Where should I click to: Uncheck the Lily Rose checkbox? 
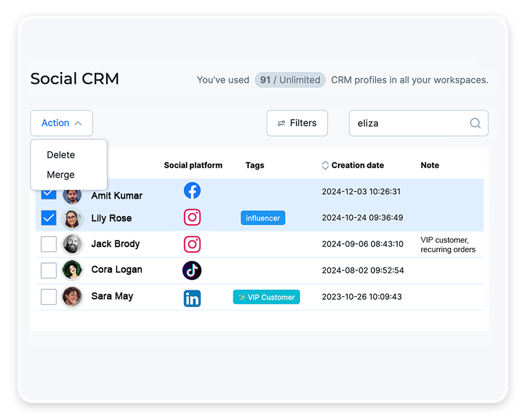tap(49, 218)
